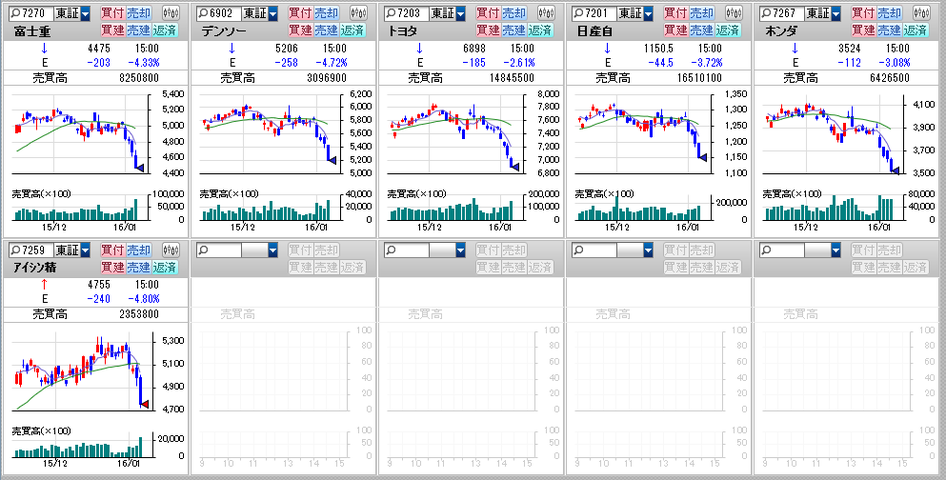Open chart icon in 6902 デンソー panel
Viewport: 946px width, 480px height.
(x=359, y=13)
